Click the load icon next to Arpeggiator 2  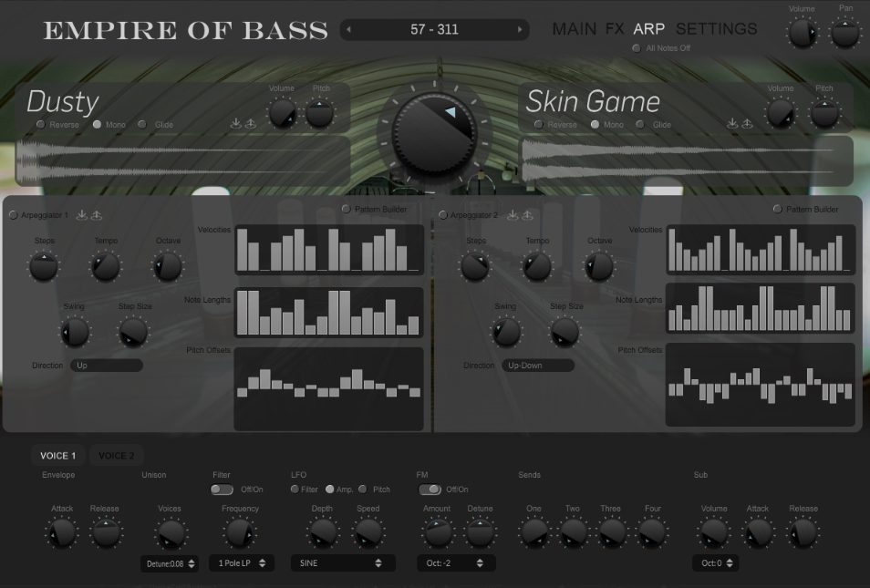coord(527,215)
